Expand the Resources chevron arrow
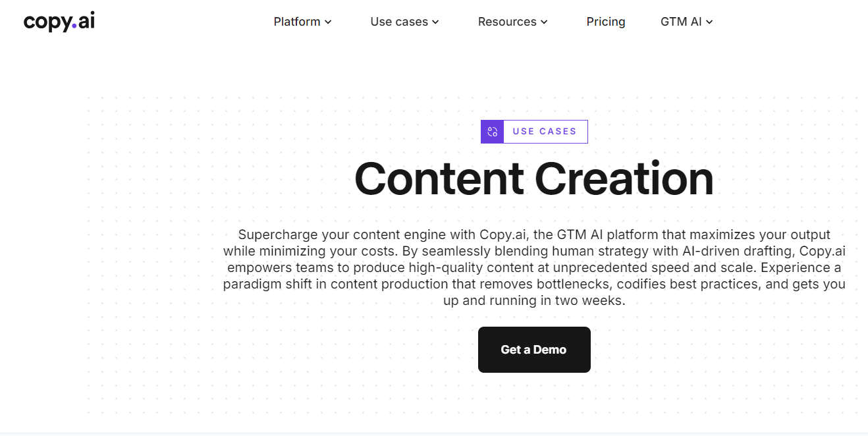This screenshot has width=868, height=436. 544,22
